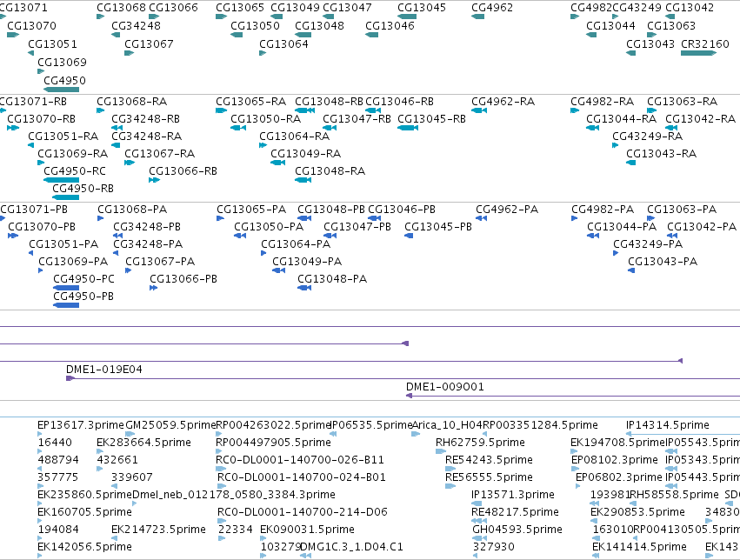Click the CG13066-RB transcript label
740x560 pixels.
tap(183, 170)
